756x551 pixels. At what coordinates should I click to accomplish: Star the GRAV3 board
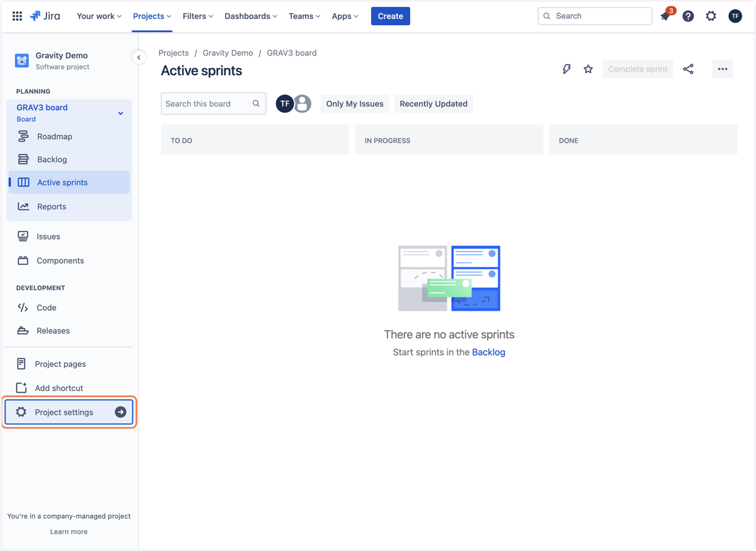[588, 69]
